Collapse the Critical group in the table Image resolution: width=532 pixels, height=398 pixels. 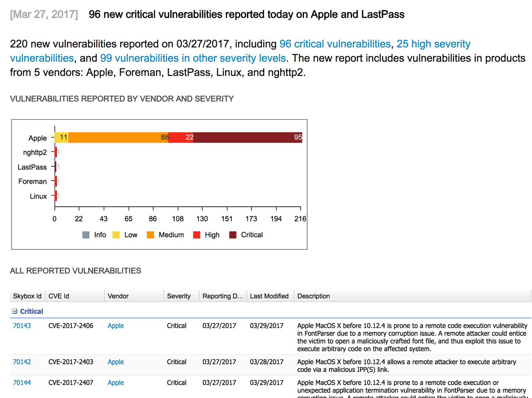(x=14, y=311)
